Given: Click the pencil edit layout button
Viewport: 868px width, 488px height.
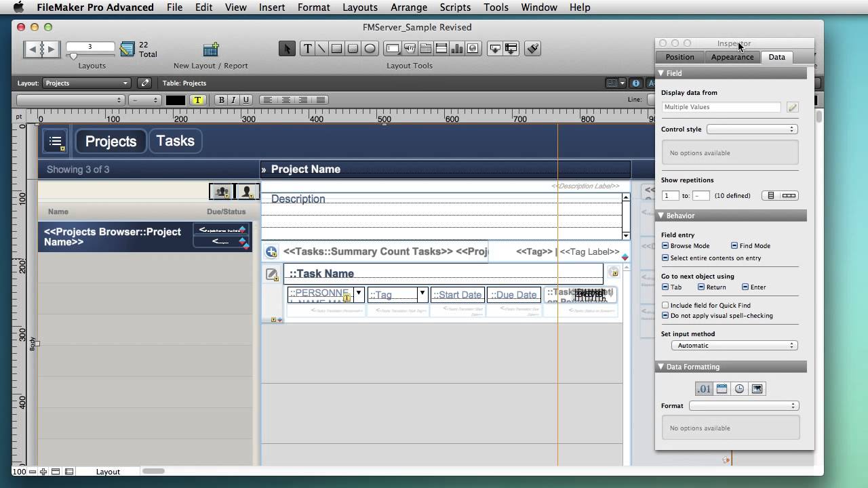Looking at the screenshot, I should point(144,83).
